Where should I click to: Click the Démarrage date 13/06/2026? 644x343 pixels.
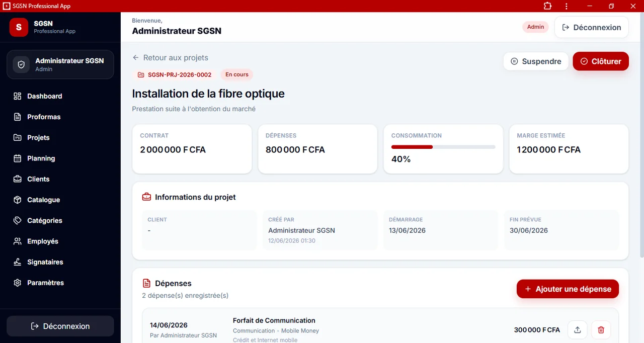[407, 230]
